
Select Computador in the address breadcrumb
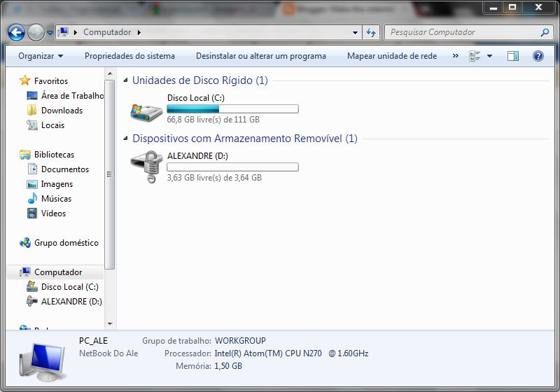(x=107, y=32)
